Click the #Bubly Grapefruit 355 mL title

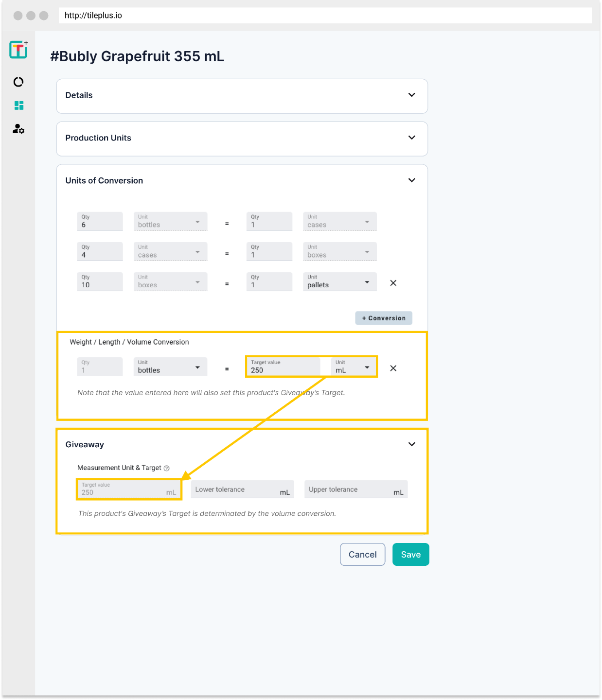pyautogui.click(x=137, y=56)
